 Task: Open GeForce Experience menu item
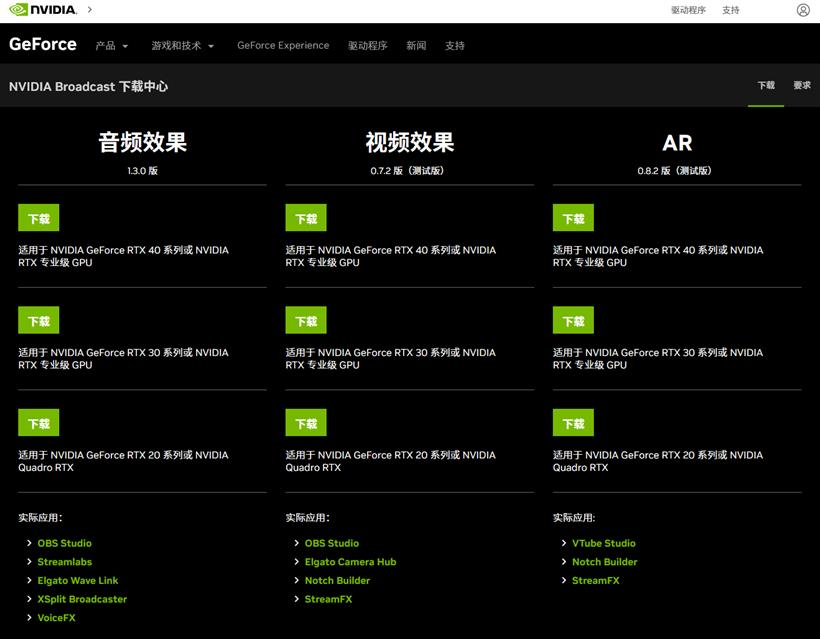point(283,45)
